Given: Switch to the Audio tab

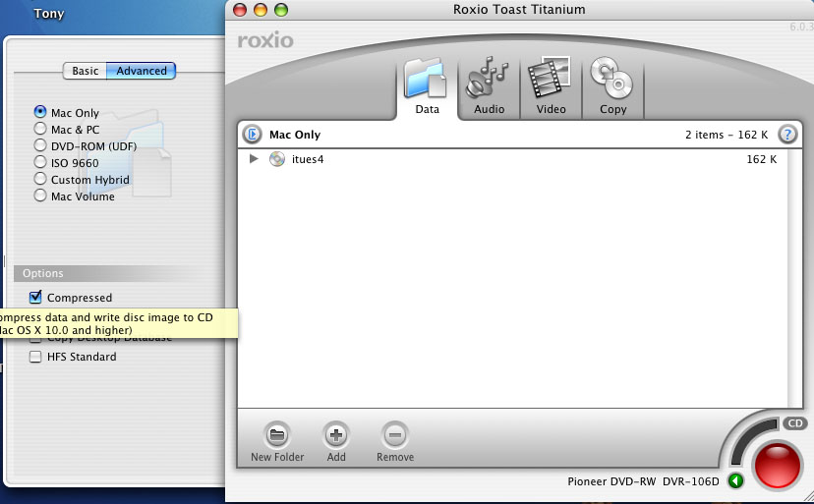Looking at the screenshot, I should (489, 87).
